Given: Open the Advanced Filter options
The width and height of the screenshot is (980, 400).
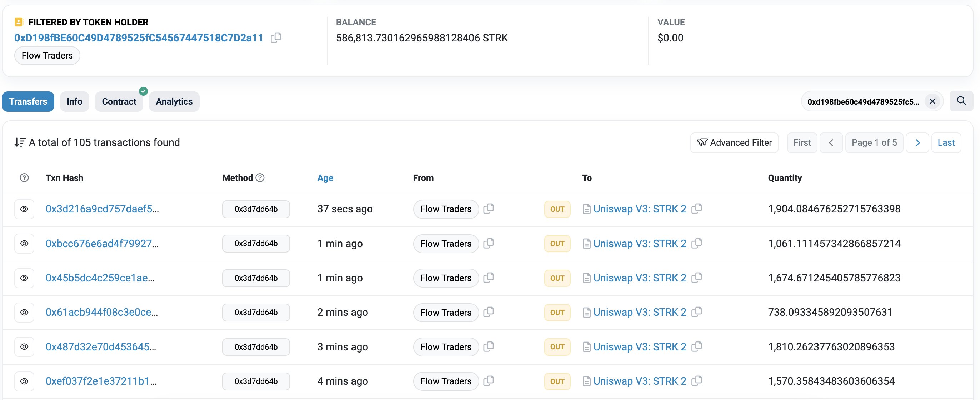Looking at the screenshot, I should (734, 143).
